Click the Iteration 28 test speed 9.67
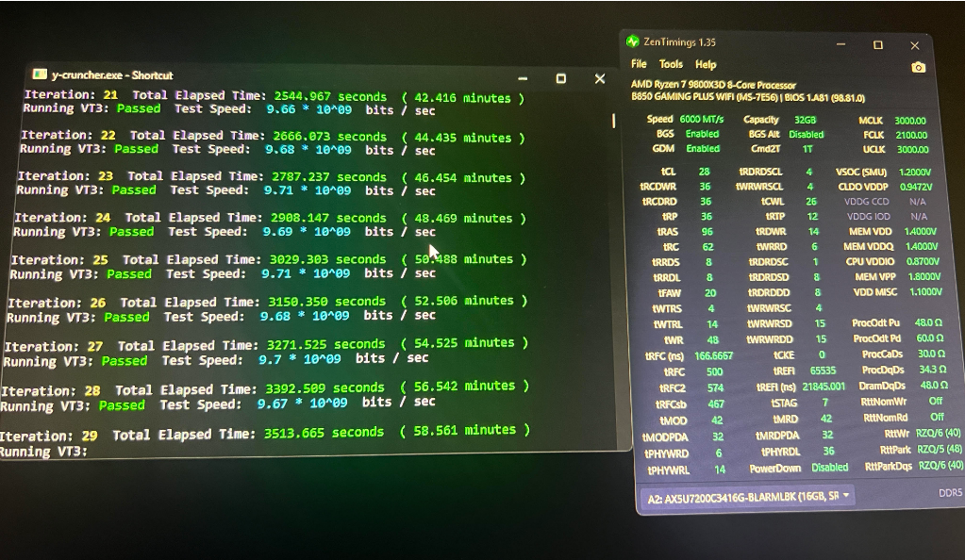Viewport: 965px width, 560px height. pos(272,404)
